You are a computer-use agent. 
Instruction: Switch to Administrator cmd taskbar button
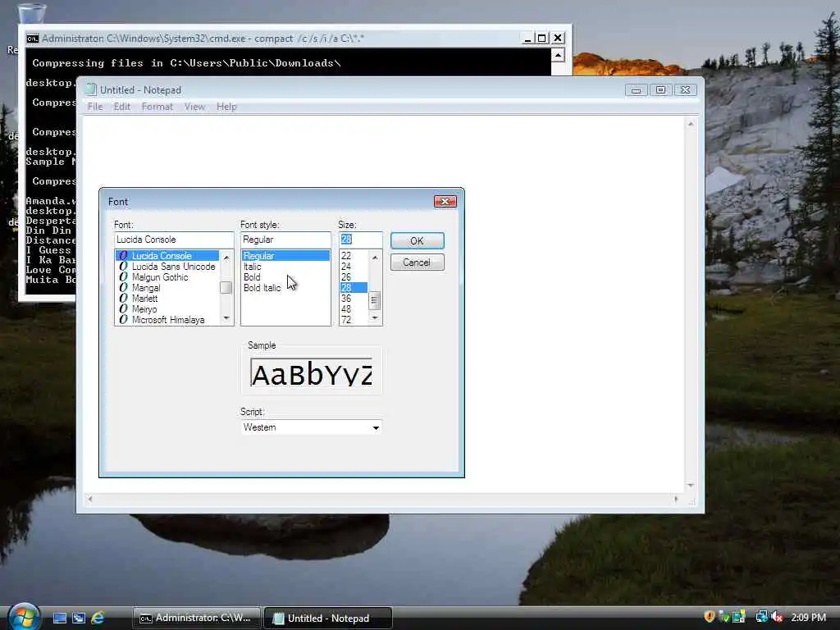tap(197, 619)
